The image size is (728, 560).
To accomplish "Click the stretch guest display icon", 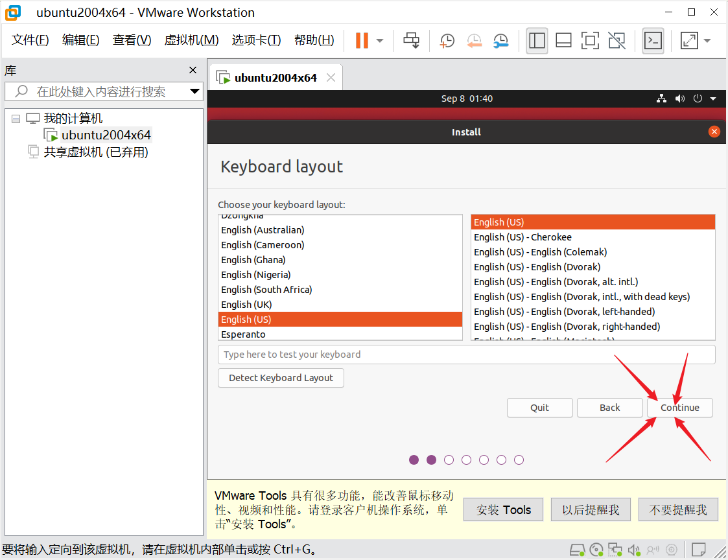I will [x=689, y=40].
